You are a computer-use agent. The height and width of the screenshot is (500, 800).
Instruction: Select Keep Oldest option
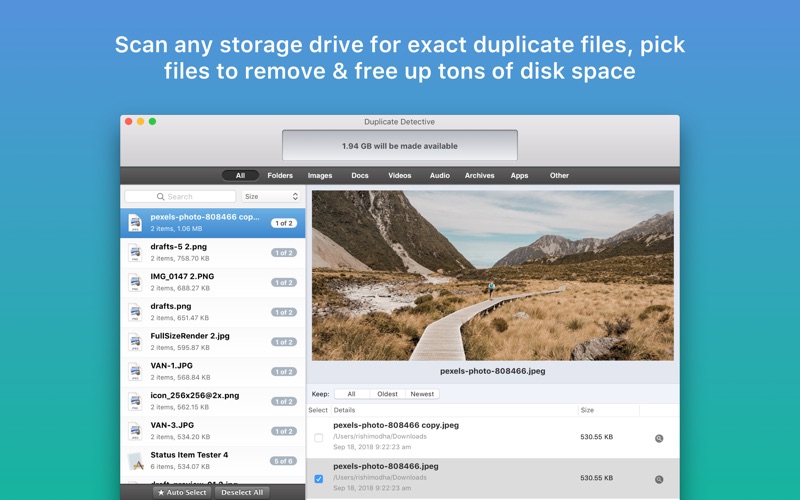click(x=387, y=394)
